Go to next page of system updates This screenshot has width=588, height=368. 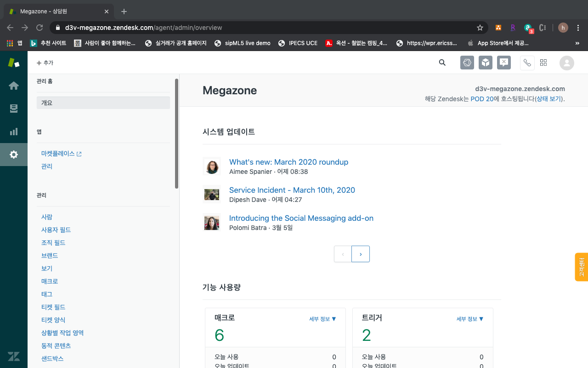[361, 254]
